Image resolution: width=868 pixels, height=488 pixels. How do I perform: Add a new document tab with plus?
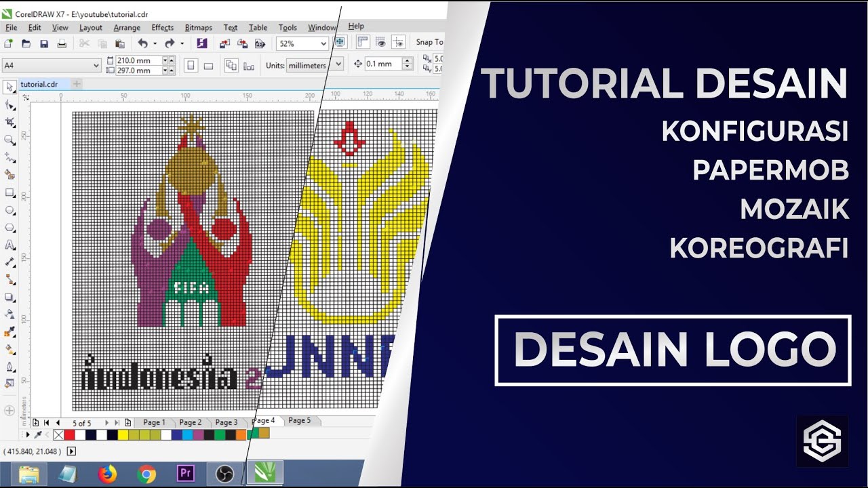(77, 84)
